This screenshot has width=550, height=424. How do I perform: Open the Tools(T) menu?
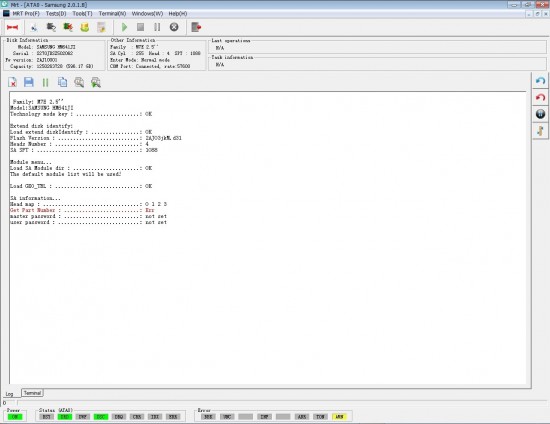click(x=82, y=14)
